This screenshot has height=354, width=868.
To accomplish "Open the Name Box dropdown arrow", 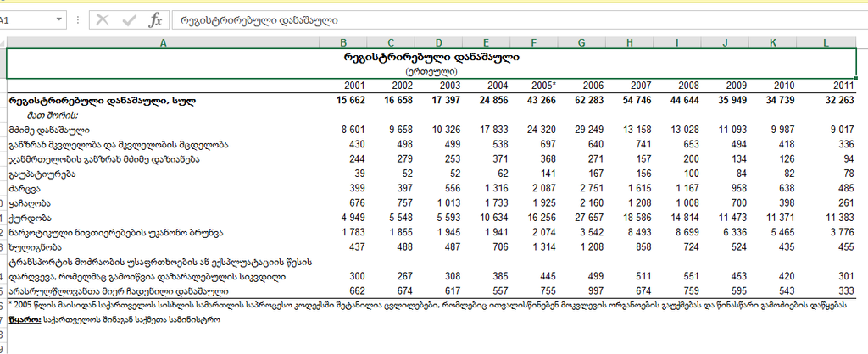I will (59, 20).
